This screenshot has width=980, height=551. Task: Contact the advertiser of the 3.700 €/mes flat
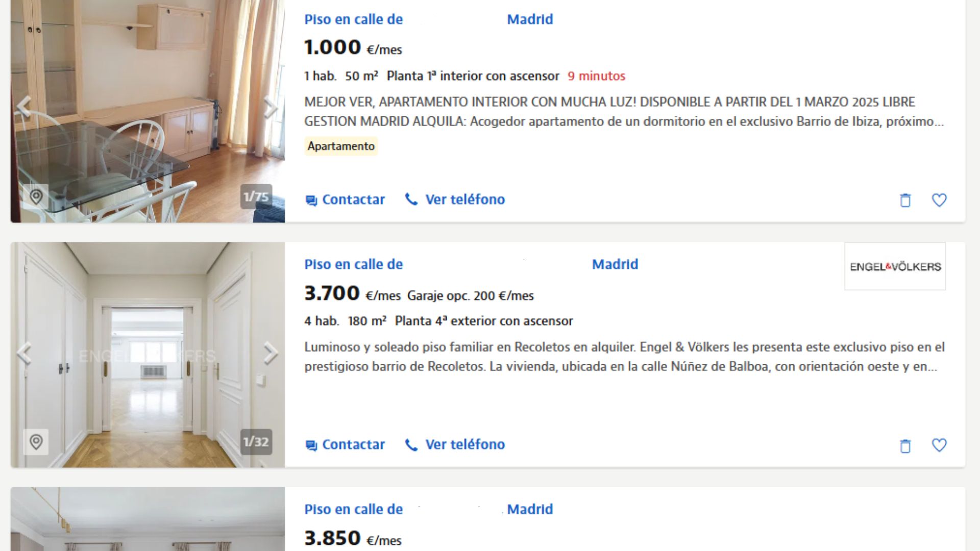tap(345, 445)
